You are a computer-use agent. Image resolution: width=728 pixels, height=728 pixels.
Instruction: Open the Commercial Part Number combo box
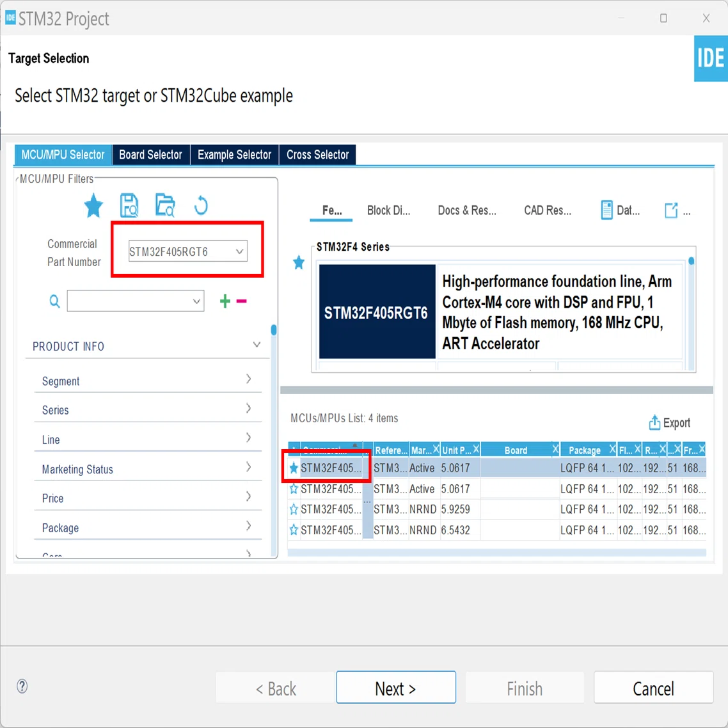(188, 251)
